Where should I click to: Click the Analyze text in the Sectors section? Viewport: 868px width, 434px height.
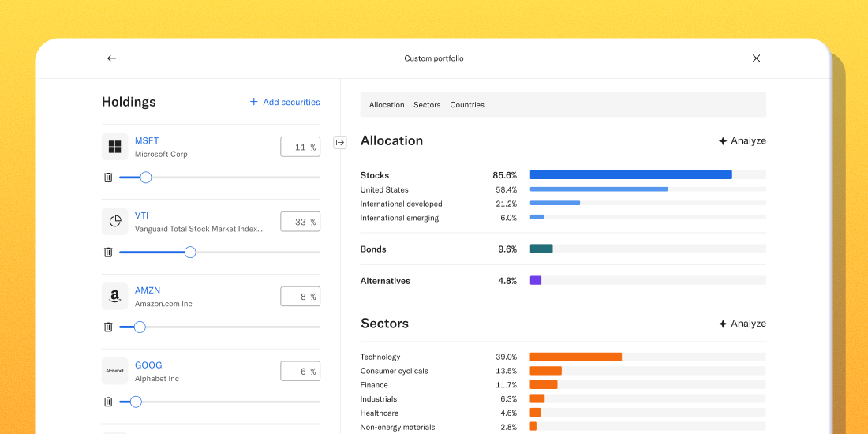tap(748, 324)
